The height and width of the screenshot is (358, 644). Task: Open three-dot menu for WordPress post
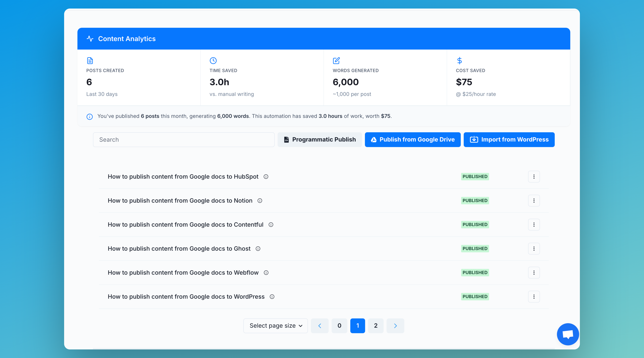pos(534,297)
